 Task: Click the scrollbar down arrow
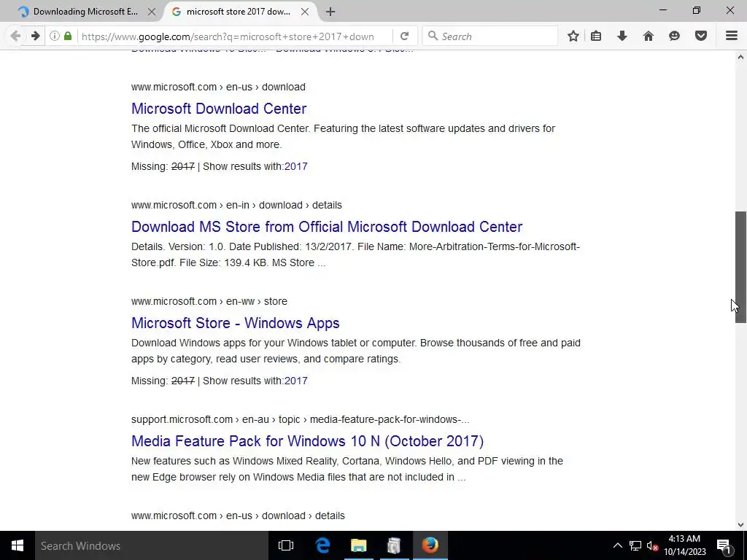click(740, 525)
